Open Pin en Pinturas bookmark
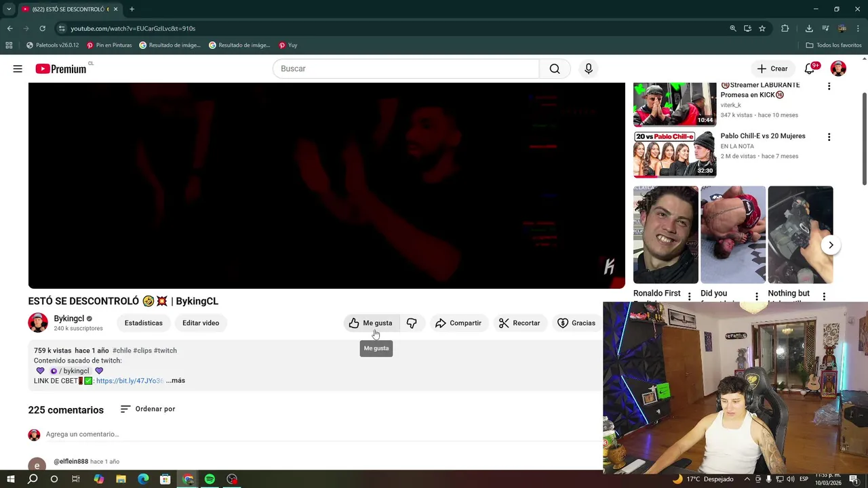Viewport: 868px width, 488px height. tap(109, 45)
